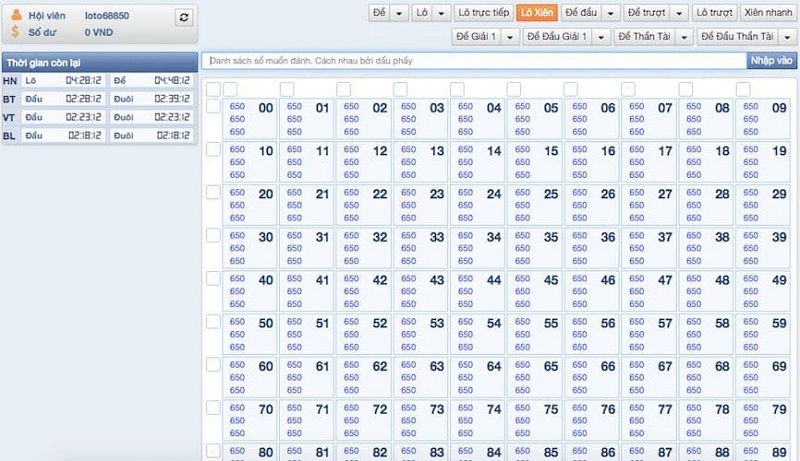Pick number cell 68
800x461 pixels.
pyautogui.click(x=706, y=377)
